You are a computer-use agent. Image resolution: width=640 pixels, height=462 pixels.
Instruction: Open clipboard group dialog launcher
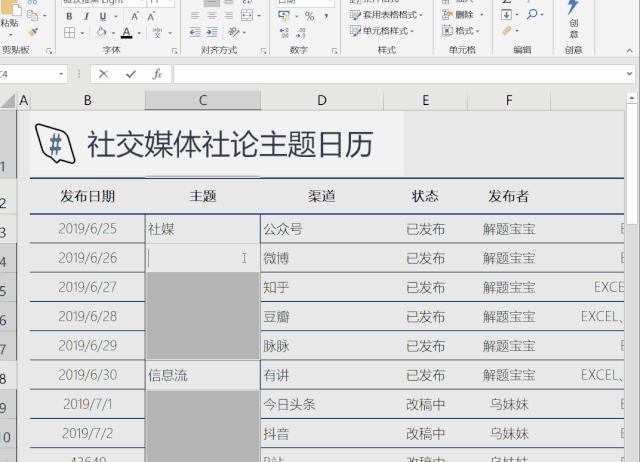[49, 51]
